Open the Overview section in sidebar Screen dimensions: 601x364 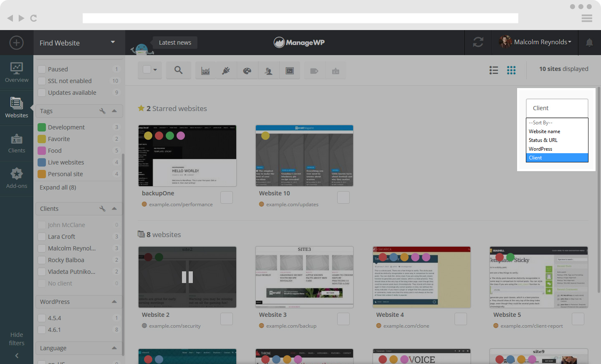(x=17, y=73)
